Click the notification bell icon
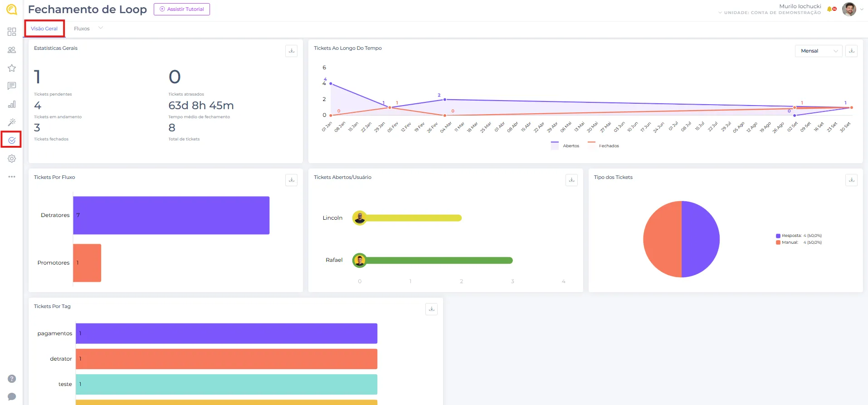This screenshot has height=405, width=868. tap(830, 9)
